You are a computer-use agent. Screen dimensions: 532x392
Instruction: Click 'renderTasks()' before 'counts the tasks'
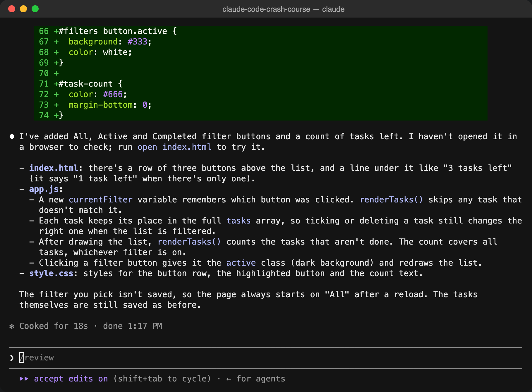click(189, 242)
